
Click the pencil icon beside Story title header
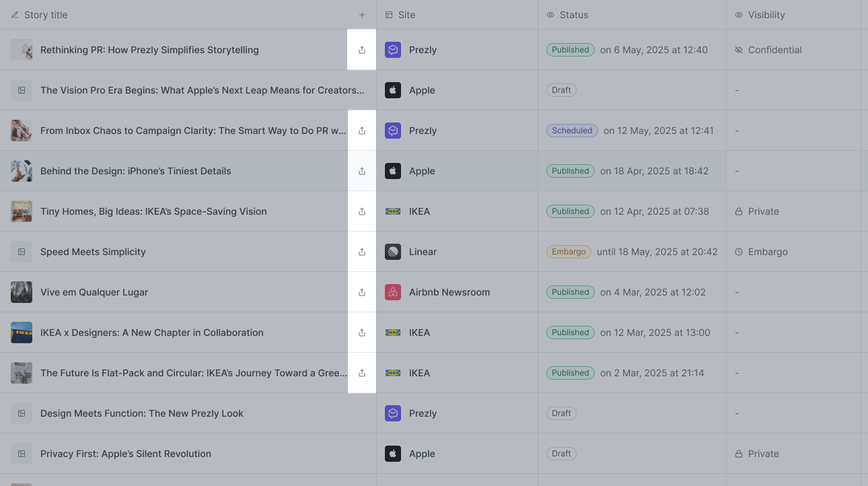15,14
